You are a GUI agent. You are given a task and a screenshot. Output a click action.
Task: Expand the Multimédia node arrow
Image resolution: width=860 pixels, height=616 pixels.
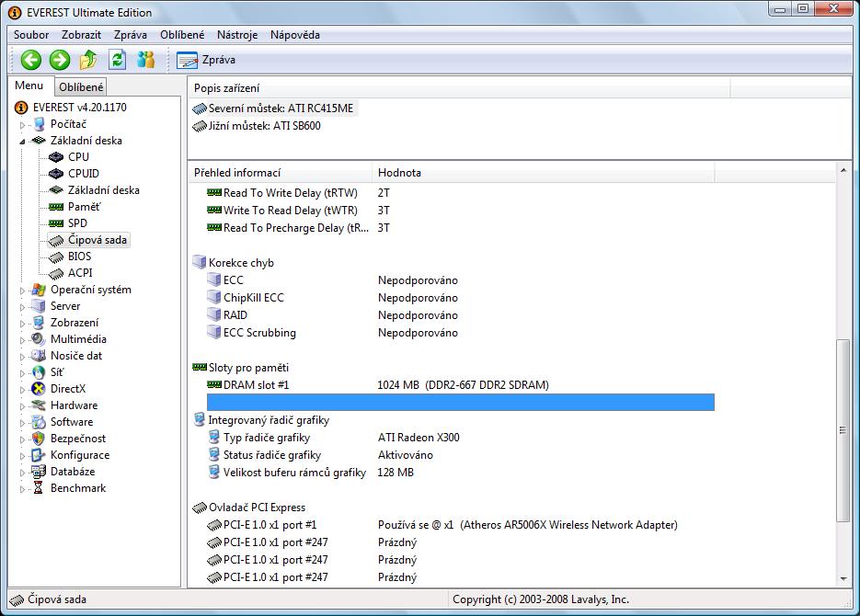tap(22, 340)
